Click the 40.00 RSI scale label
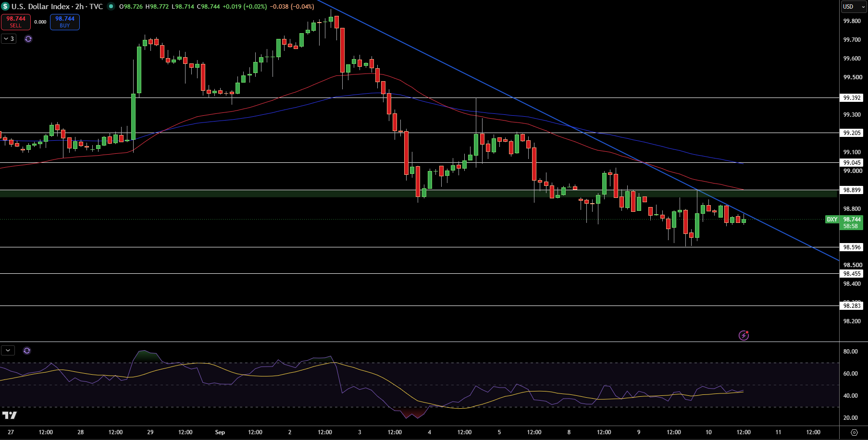The image size is (868, 440). (851, 396)
